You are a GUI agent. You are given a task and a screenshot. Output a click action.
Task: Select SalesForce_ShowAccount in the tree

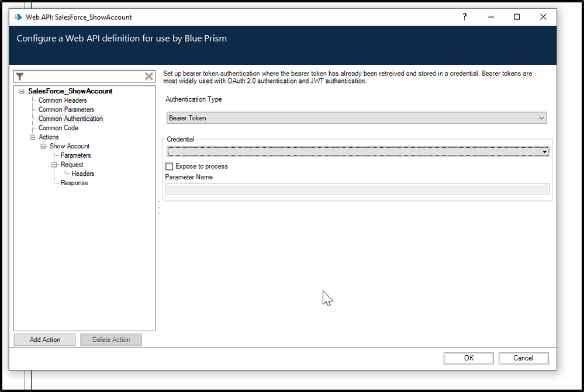pos(70,91)
